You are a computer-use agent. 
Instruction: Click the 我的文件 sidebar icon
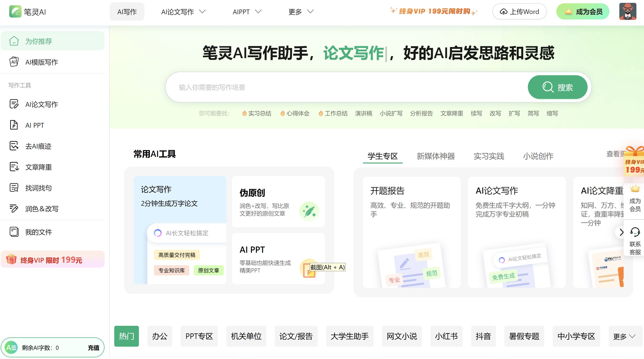(14, 232)
